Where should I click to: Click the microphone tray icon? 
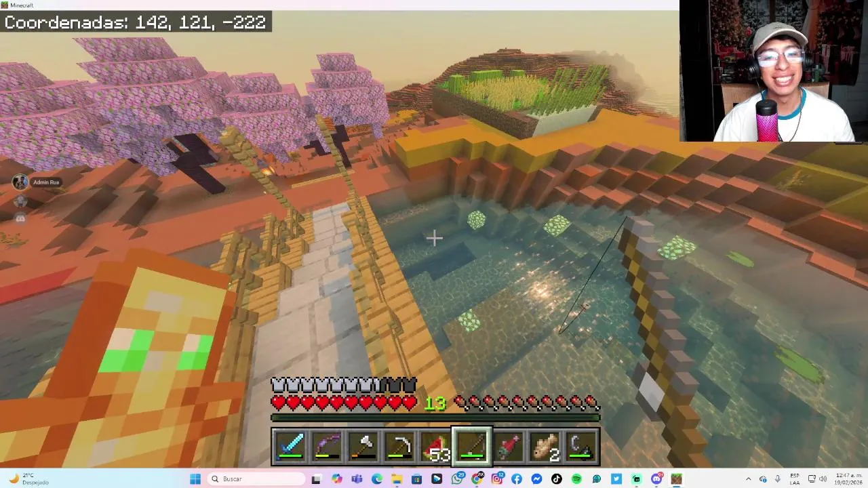(777, 479)
